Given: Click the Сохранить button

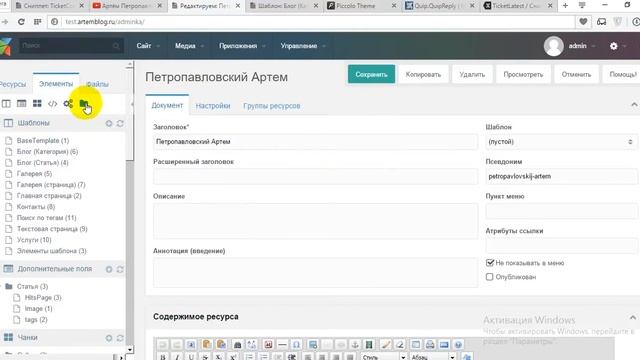Looking at the screenshot, I should 371,74.
